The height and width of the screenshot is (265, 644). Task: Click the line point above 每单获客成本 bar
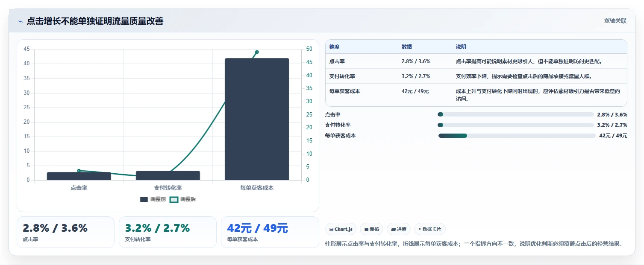(257, 52)
